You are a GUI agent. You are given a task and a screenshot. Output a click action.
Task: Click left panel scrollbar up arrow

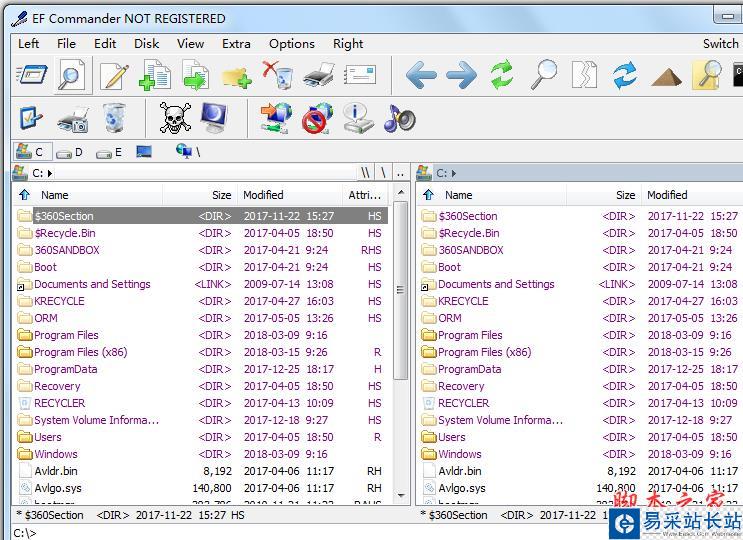pyautogui.click(x=401, y=193)
